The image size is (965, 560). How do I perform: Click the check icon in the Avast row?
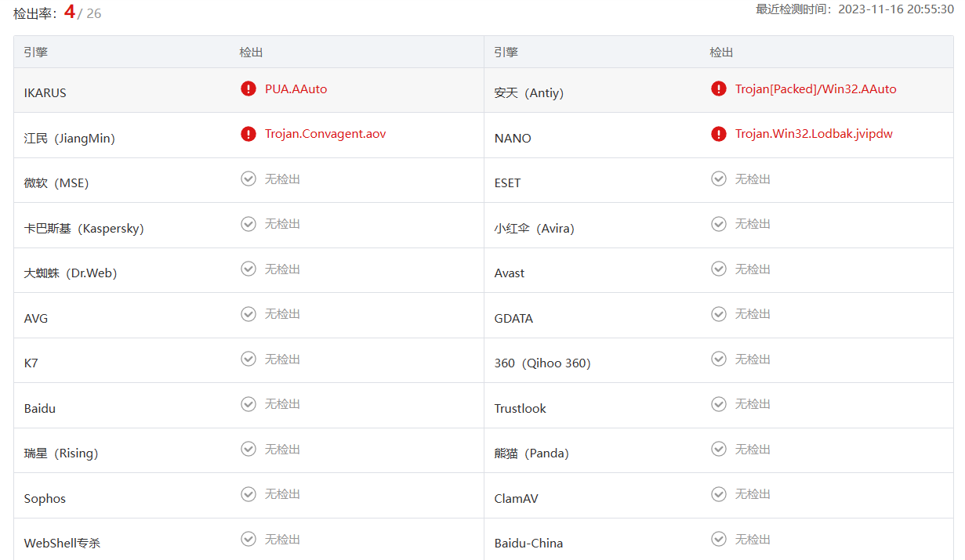719,269
